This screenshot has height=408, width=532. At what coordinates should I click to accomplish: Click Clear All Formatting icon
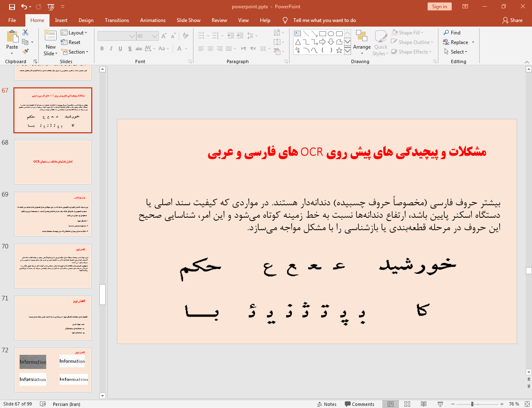click(186, 36)
